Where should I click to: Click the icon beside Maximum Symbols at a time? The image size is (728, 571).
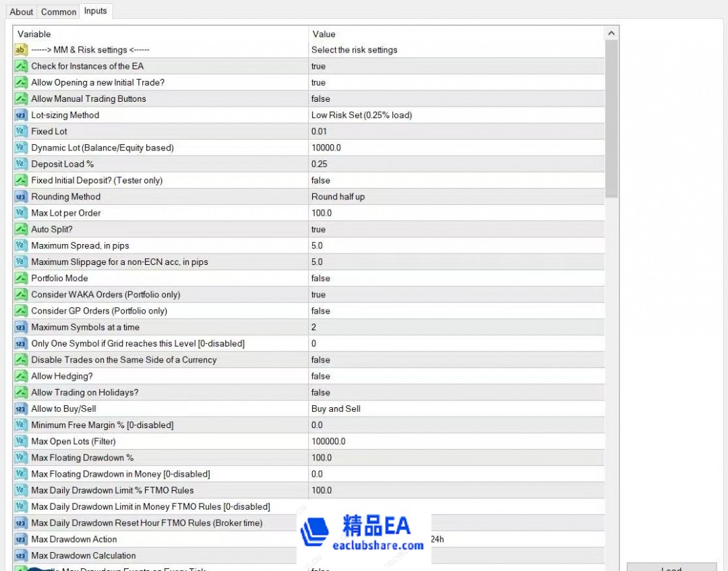click(21, 328)
